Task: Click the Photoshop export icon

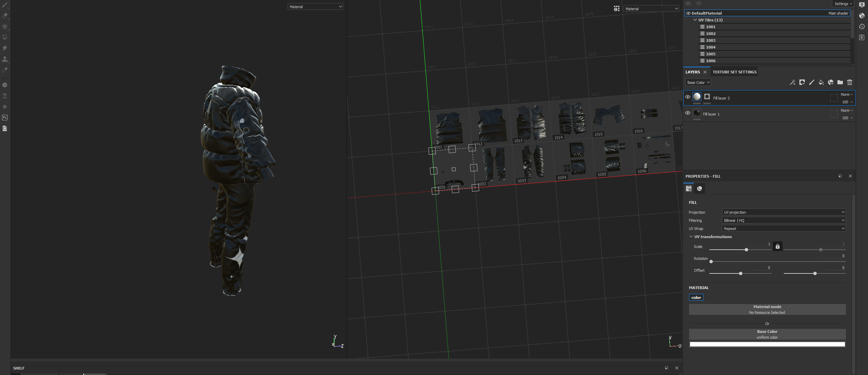Action: pos(5,118)
